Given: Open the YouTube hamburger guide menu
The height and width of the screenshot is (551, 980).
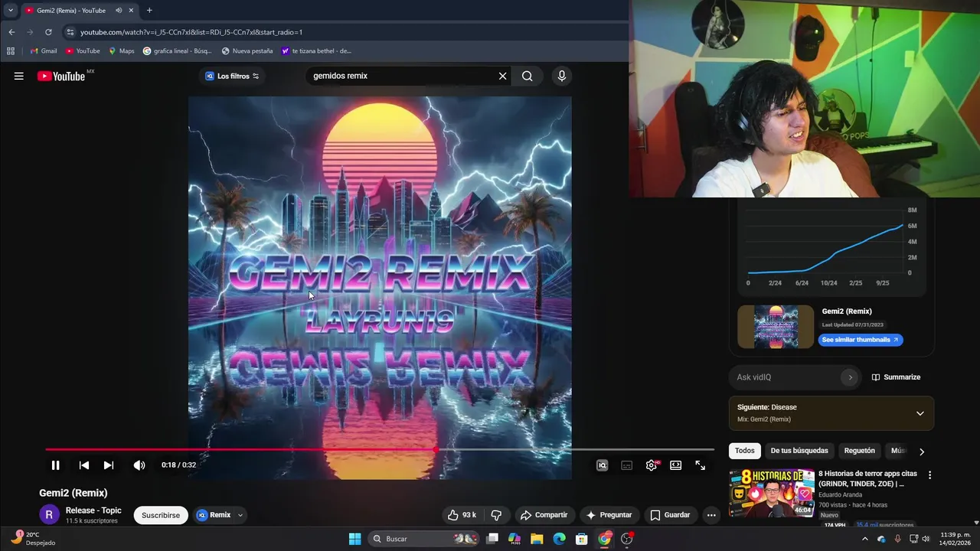Looking at the screenshot, I should click(x=19, y=76).
